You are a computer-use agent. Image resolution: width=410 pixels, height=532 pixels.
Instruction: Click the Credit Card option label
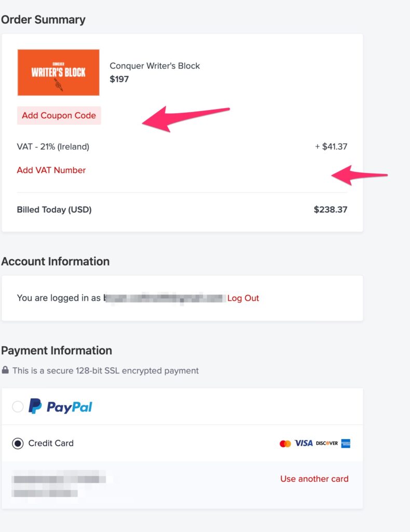click(51, 443)
